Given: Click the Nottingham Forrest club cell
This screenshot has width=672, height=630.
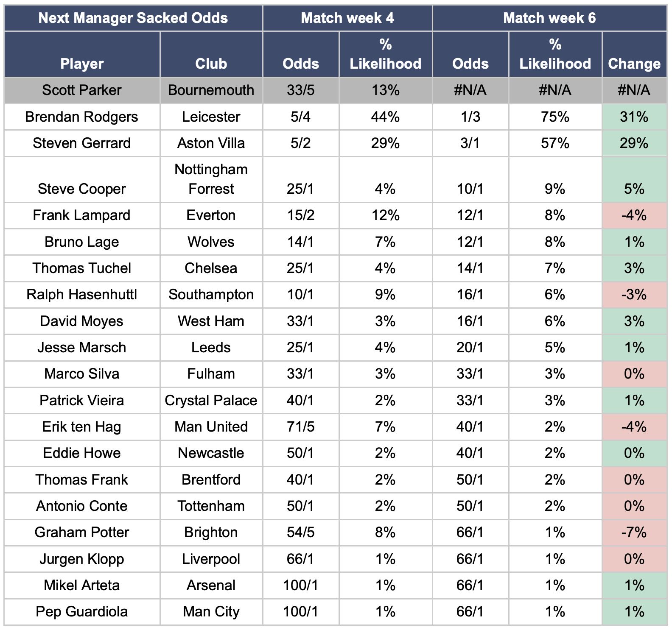Looking at the screenshot, I should pos(211,179).
